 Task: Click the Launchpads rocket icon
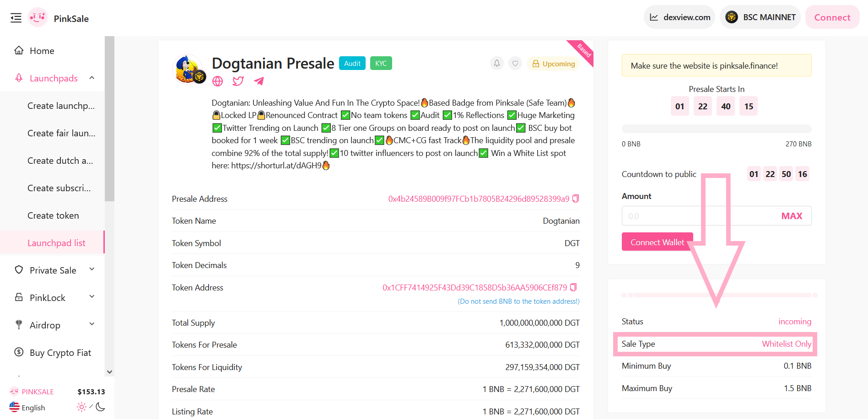pos(19,77)
